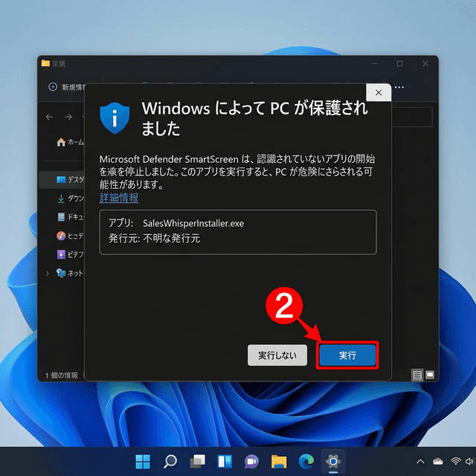This screenshot has height=476, width=476.
Task: Open Widgets from taskbar
Action: pos(225,461)
